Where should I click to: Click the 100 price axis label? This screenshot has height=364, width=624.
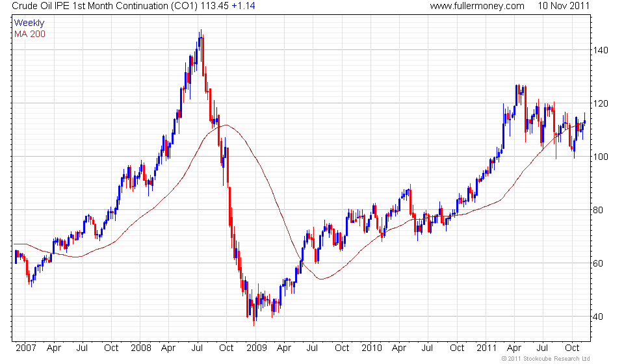pyautogui.click(x=600, y=157)
